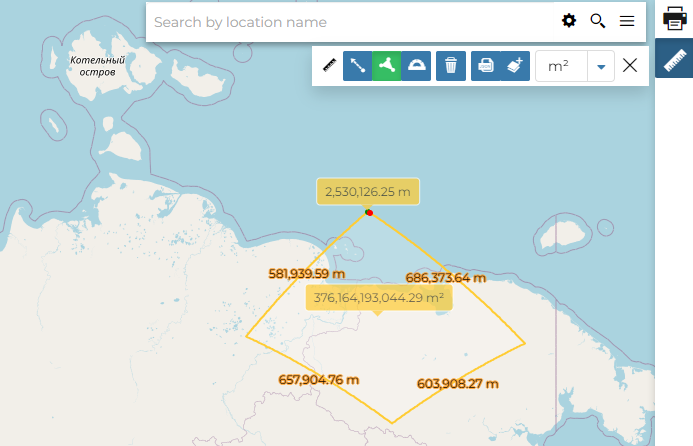Add measurement as layer
The width and height of the screenshot is (693, 446).
coord(515,66)
